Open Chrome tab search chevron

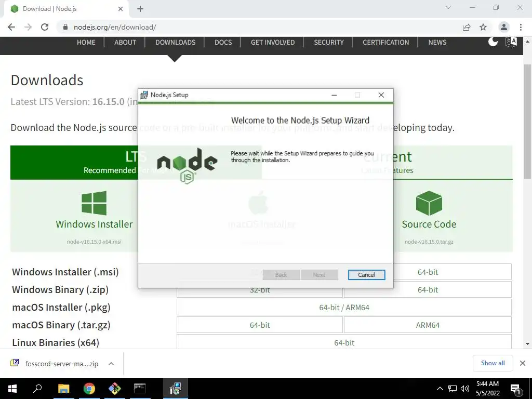pos(448,7)
